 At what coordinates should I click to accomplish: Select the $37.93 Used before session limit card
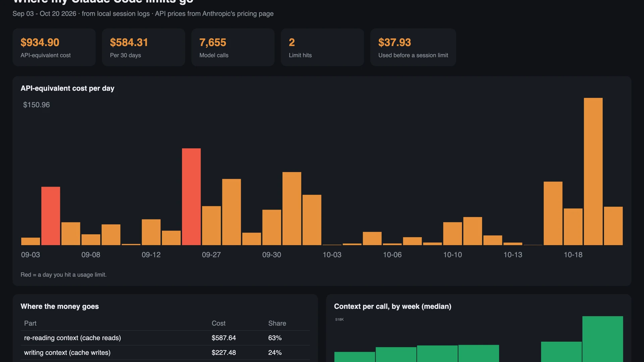coord(413,47)
